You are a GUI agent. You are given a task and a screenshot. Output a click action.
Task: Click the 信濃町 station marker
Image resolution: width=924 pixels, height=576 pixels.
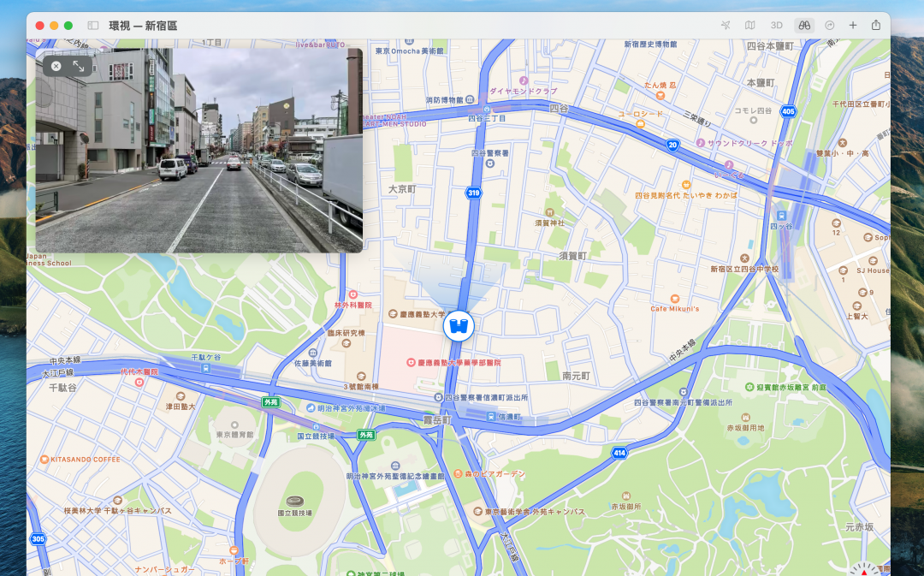pos(490,416)
